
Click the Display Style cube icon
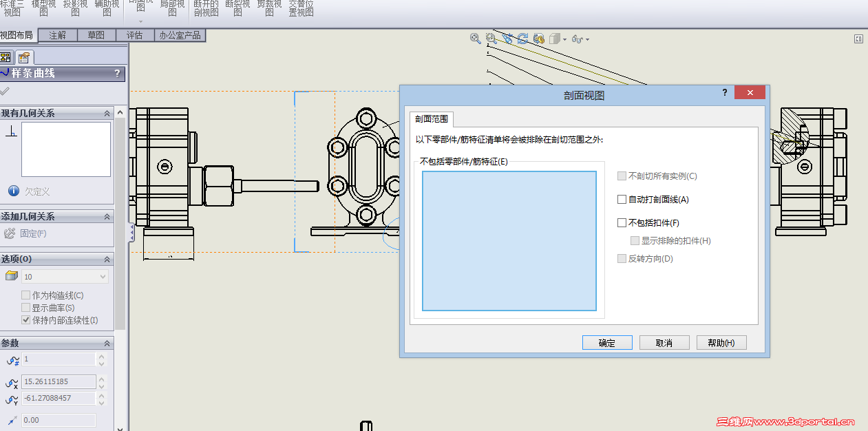tap(555, 39)
